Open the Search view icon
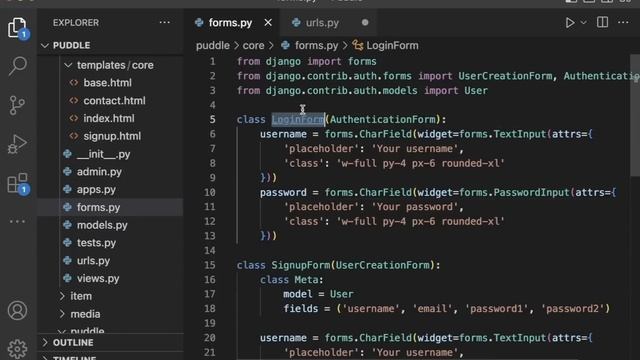Screen dimensions: 640x360 [17, 66]
